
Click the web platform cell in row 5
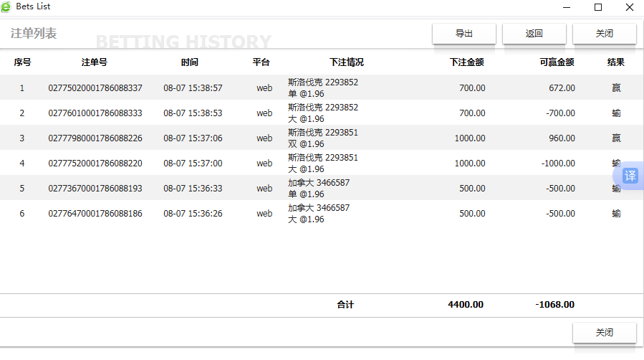(264, 188)
